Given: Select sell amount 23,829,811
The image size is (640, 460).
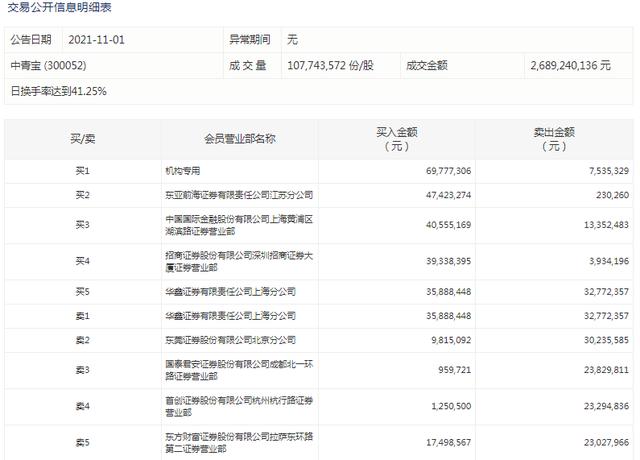Looking at the screenshot, I should [x=606, y=370].
